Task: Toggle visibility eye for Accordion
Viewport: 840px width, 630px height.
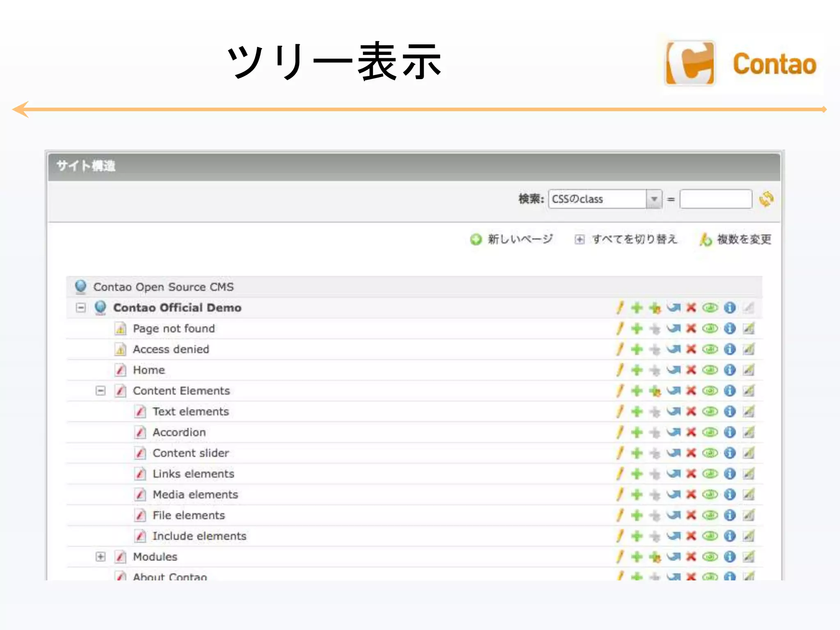Action: pos(710,432)
